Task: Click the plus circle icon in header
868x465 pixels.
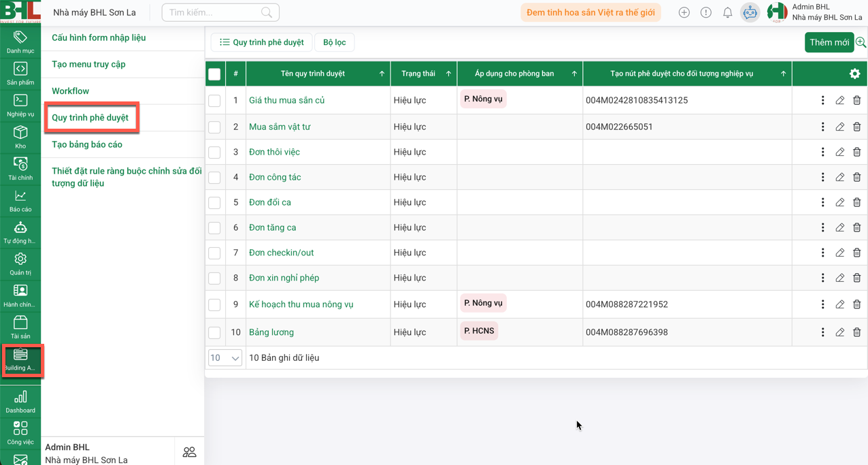Action: point(684,12)
